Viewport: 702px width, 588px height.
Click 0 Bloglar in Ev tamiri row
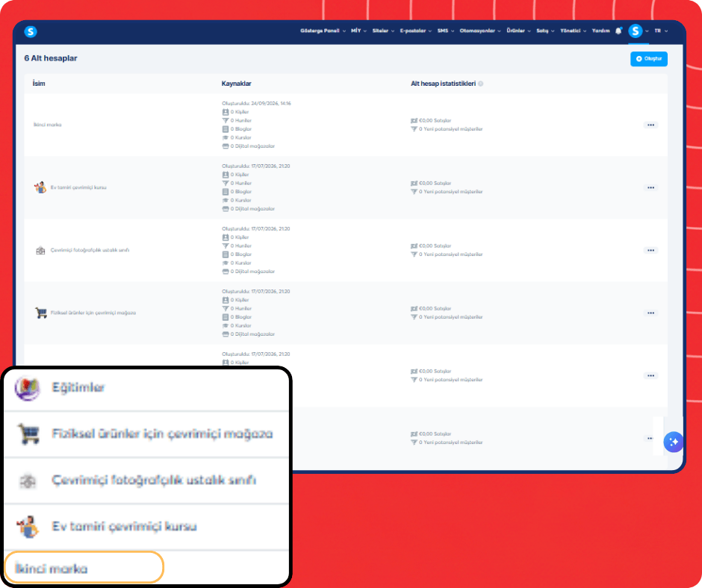237,192
